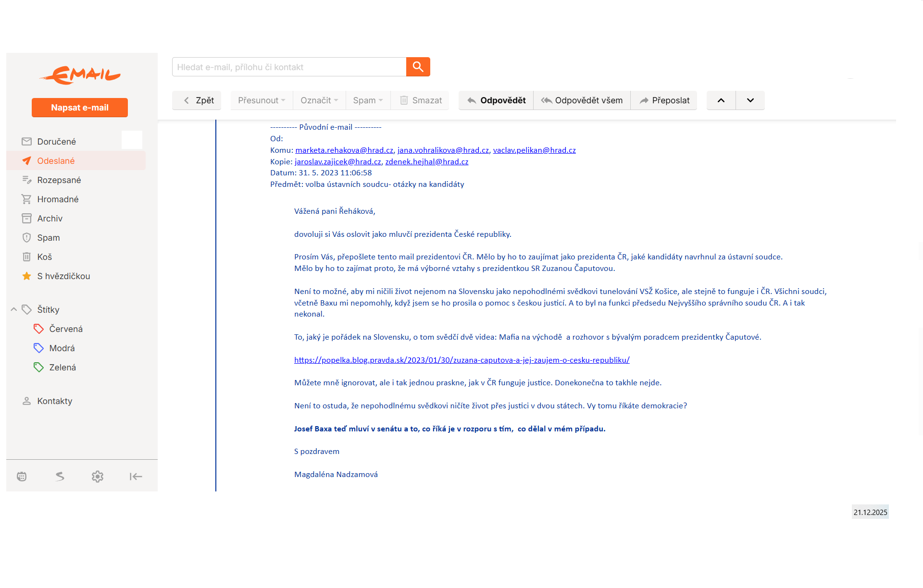Open the Přesunout dropdown
Screen dimensions: 923x588
pos(262,100)
